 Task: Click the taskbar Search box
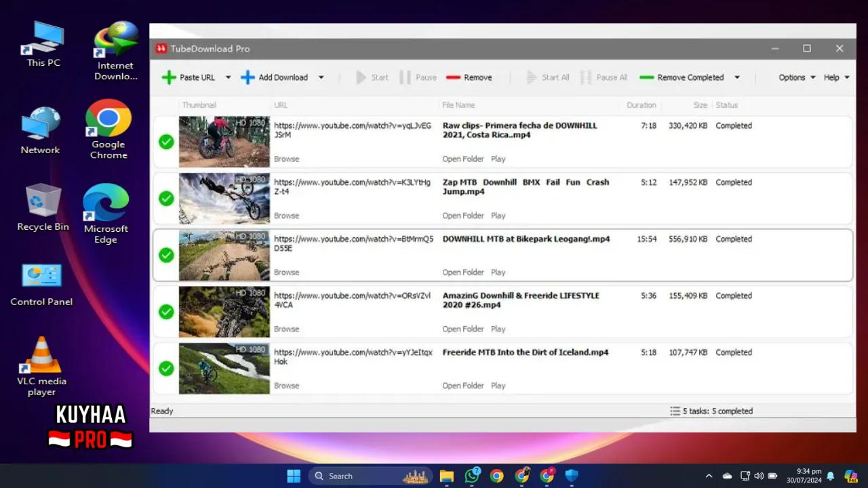(x=371, y=476)
